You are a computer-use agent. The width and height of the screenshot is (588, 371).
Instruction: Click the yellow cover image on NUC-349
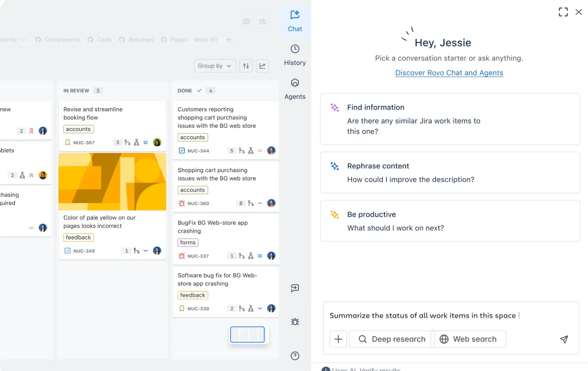pos(112,181)
